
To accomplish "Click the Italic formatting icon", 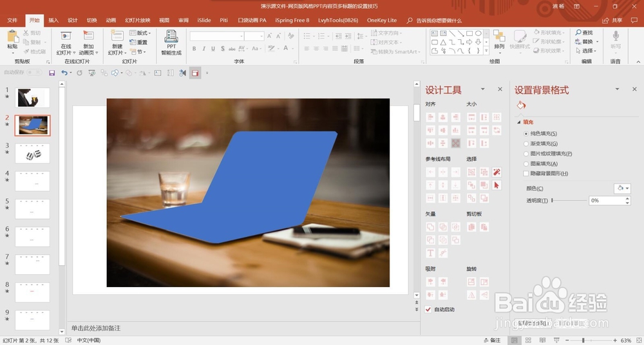I will point(204,48).
